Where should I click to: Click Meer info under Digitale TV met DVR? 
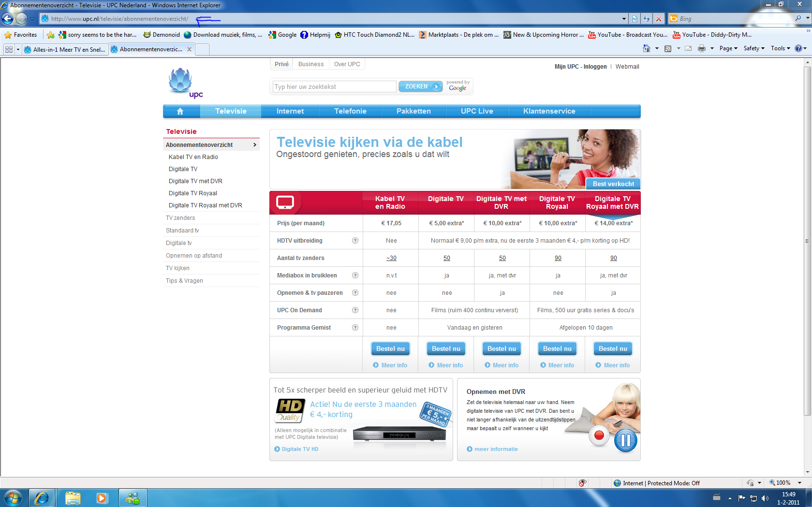pyautogui.click(x=502, y=365)
